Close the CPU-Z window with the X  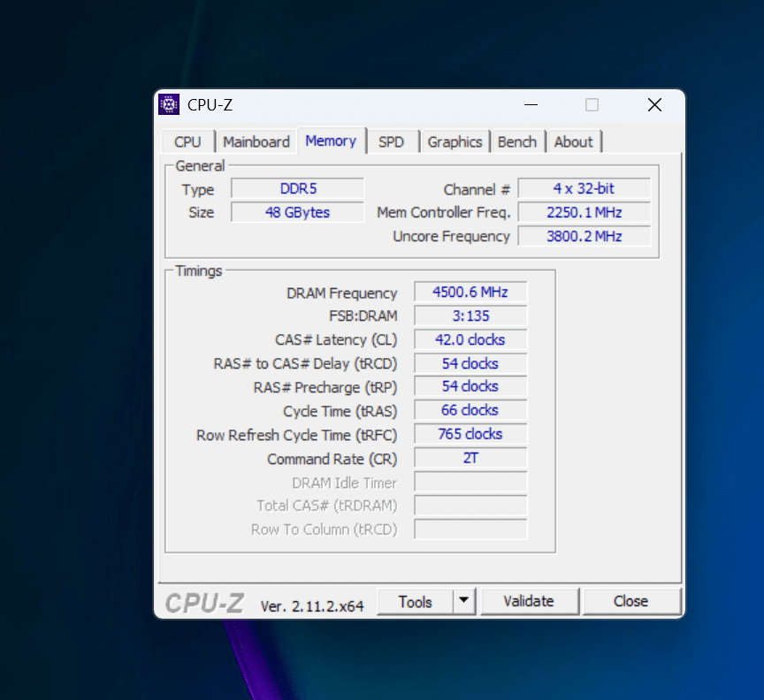pos(654,104)
